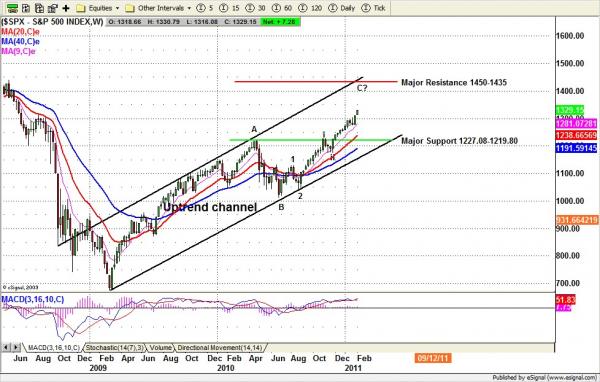The image size is (600, 382).
Task: Click the Uptrend channel annotation
Action: pos(210,207)
